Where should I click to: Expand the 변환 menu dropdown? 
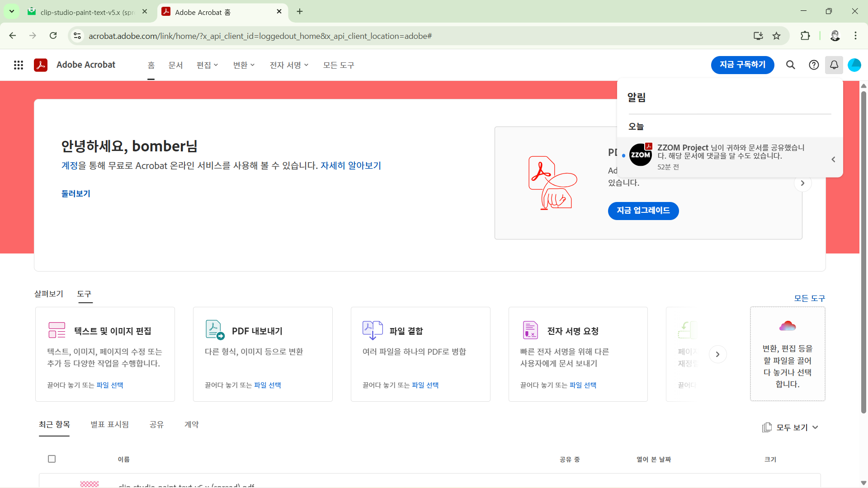(244, 65)
